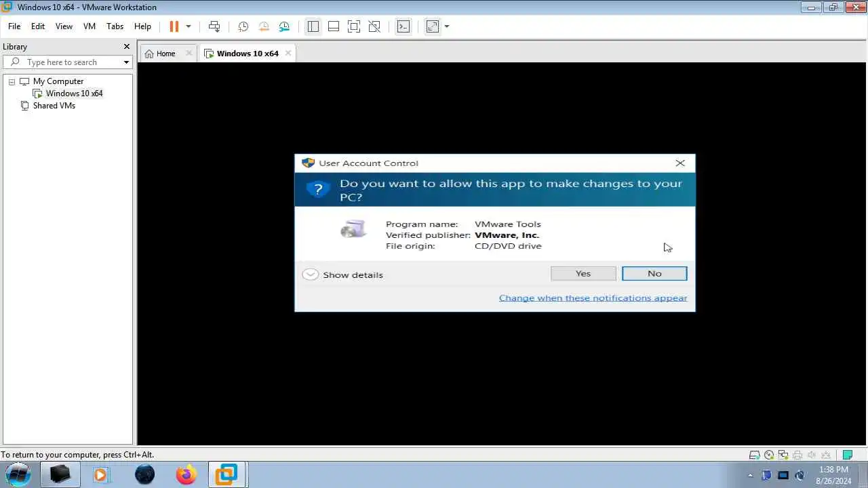This screenshot has height=488, width=868.
Task: Click the hard disk status bar icon
Action: point(754,455)
